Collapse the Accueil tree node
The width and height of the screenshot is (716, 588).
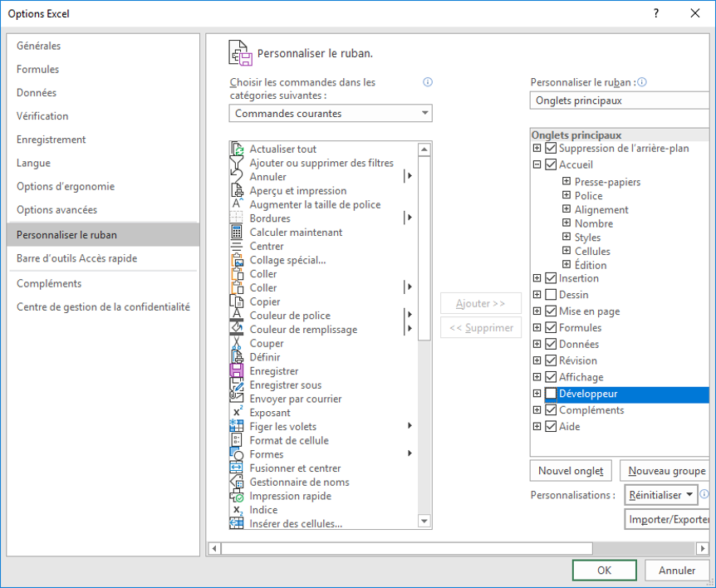(537, 164)
